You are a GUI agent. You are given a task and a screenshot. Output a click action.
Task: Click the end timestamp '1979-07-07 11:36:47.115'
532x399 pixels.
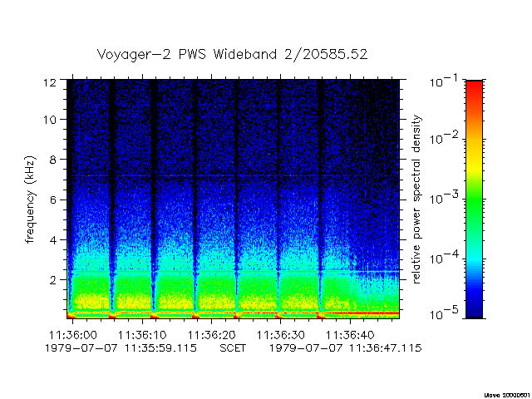[x=346, y=348]
